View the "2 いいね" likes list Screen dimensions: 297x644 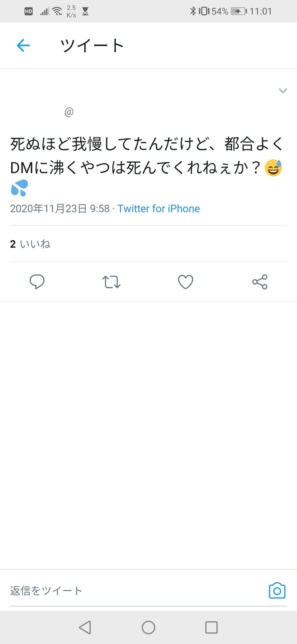pos(30,244)
